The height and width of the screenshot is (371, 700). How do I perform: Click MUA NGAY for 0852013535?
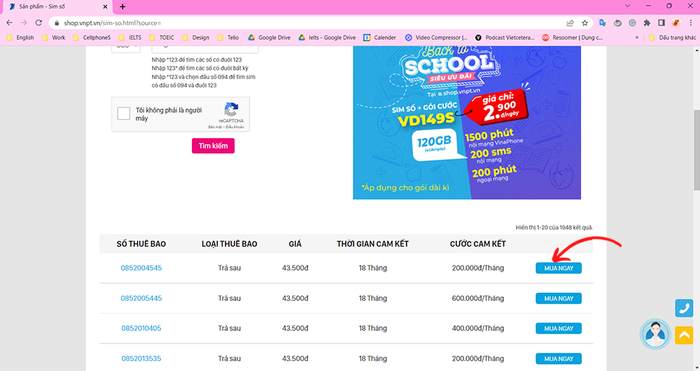point(558,358)
